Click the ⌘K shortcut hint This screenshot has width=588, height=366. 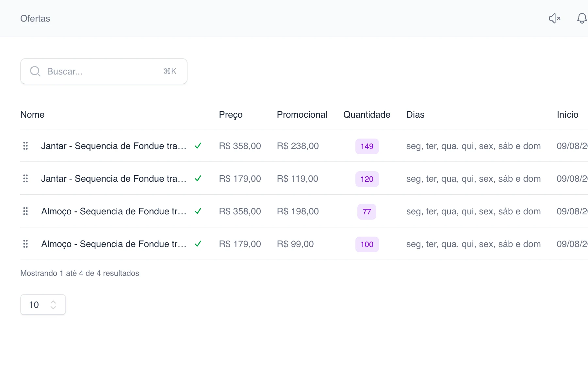[x=170, y=71]
